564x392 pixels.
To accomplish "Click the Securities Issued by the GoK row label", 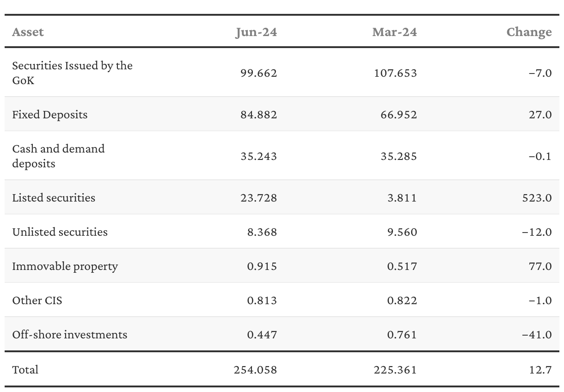I will click(x=73, y=73).
